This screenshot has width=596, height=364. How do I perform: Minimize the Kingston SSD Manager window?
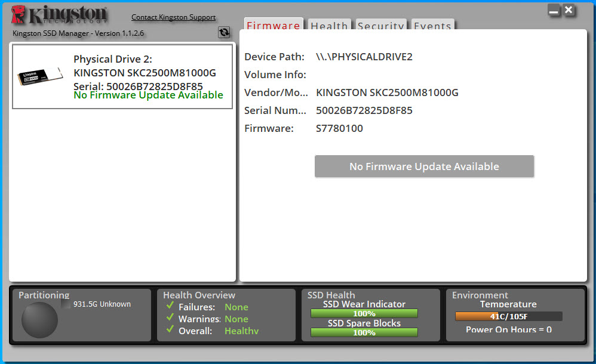(x=554, y=11)
